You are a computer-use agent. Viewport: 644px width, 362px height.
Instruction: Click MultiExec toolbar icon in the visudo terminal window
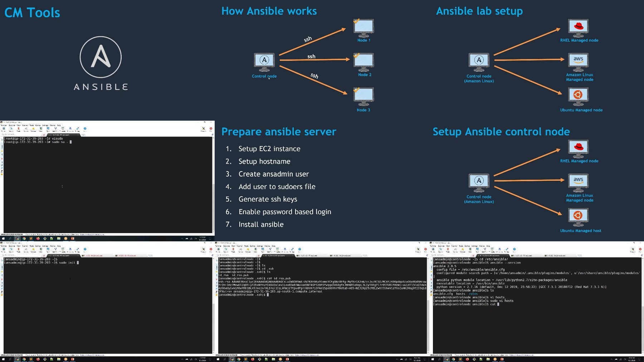[x=55, y=129]
